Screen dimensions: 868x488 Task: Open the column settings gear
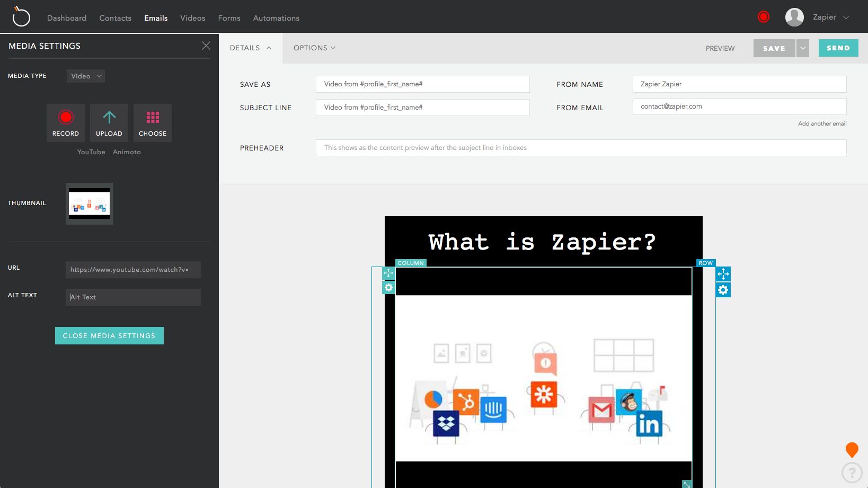tap(388, 288)
